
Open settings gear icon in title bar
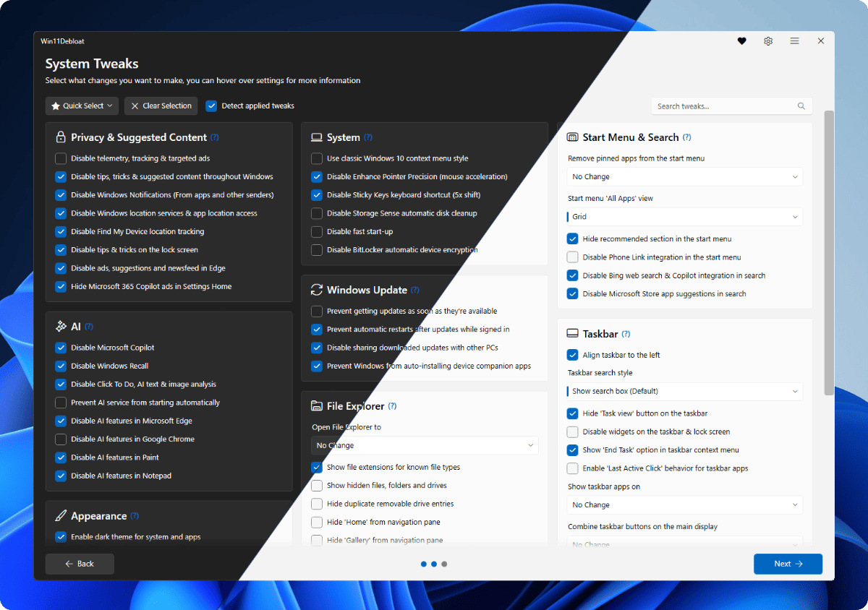[768, 41]
